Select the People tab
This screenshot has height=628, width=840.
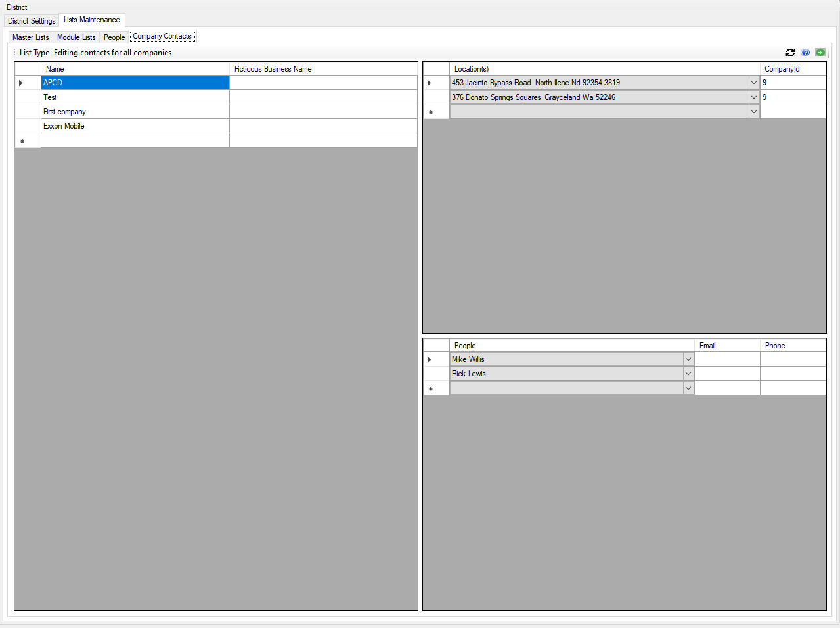(x=114, y=37)
